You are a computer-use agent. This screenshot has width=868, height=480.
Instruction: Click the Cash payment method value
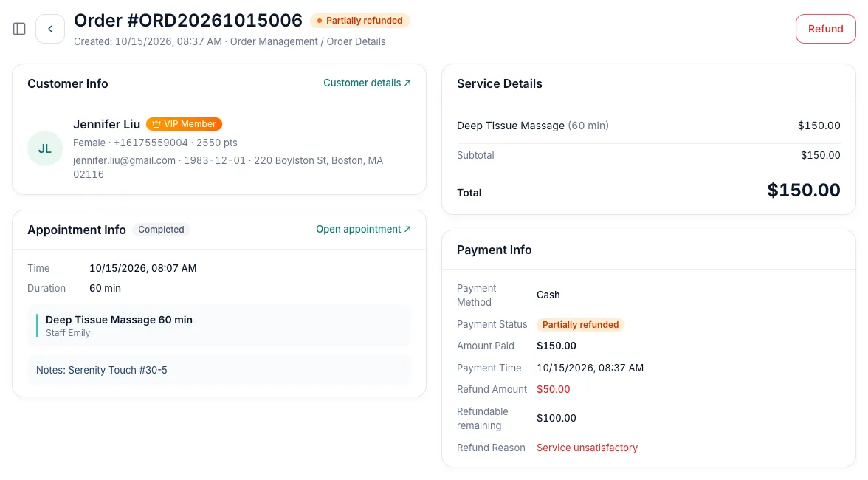[548, 295]
